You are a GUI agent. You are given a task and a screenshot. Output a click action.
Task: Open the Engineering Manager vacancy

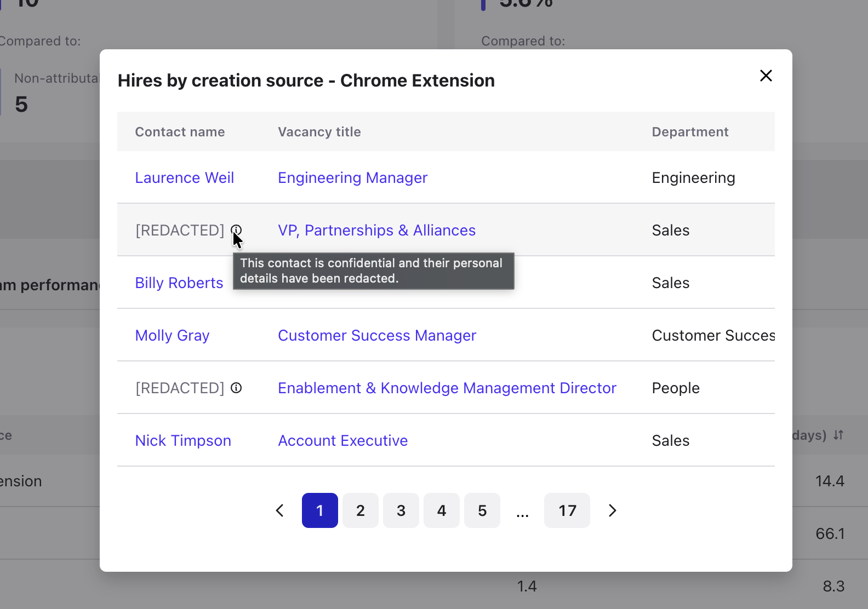tap(352, 178)
